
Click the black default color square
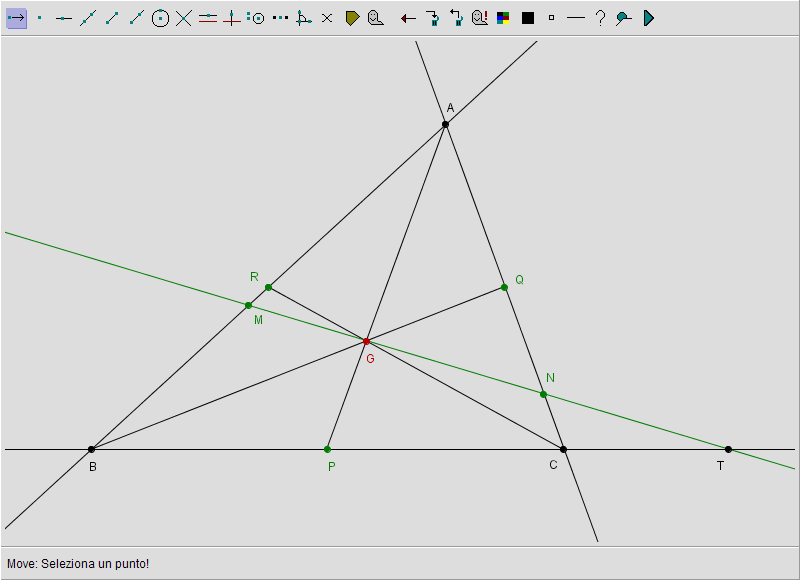528,18
